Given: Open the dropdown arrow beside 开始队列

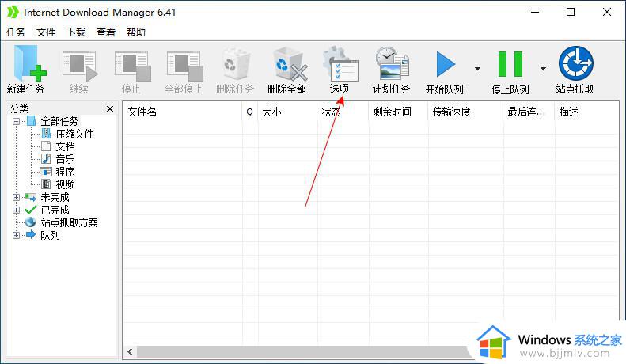Looking at the screenshot, I should [x=477, y=69].
